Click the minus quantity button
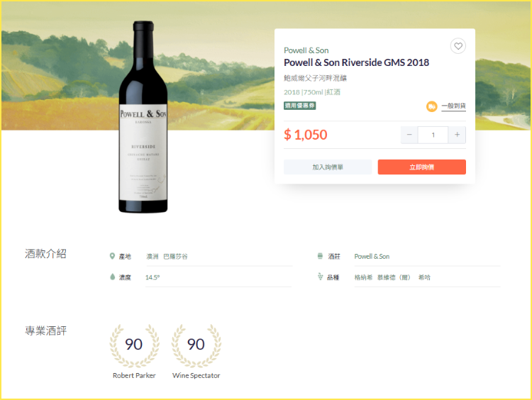Viewport: 532px width, 400px height. tap(409, 135)
